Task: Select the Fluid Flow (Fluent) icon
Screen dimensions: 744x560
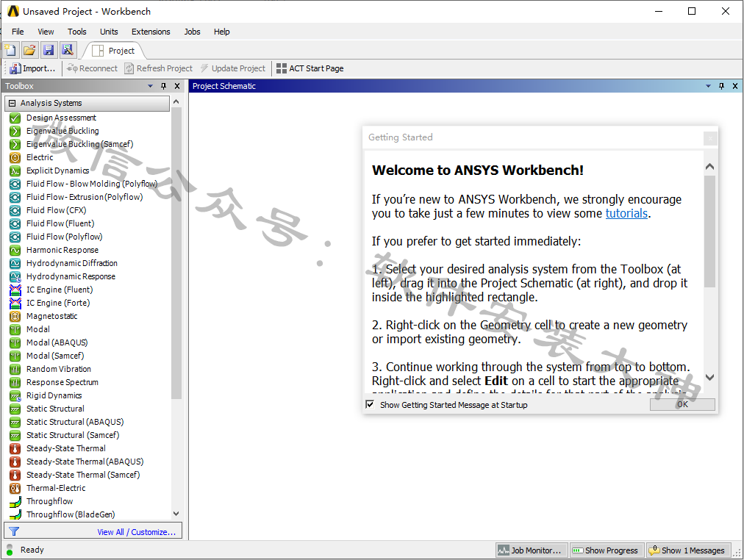Action: point(15,223)
